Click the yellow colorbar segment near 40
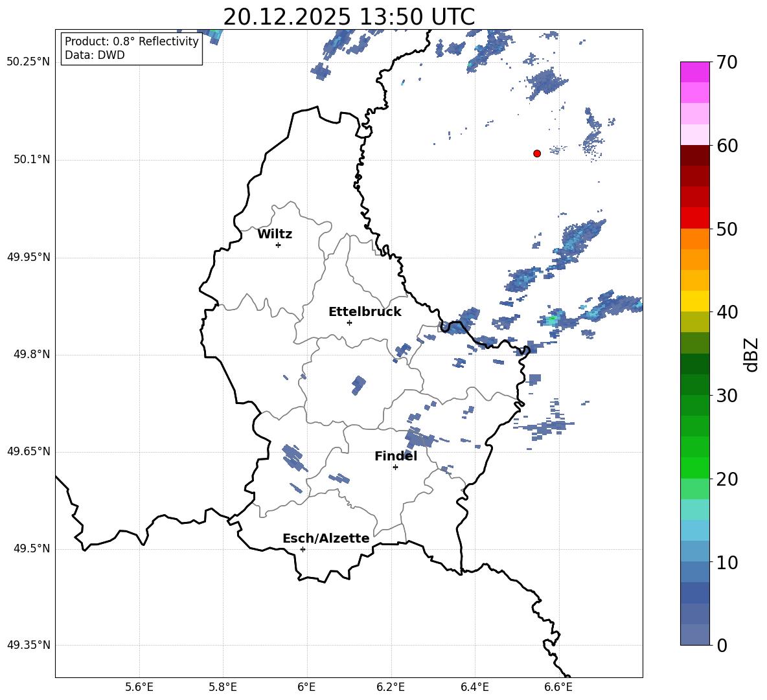Screen dimensions: 767x700 (x=694, y=301)
